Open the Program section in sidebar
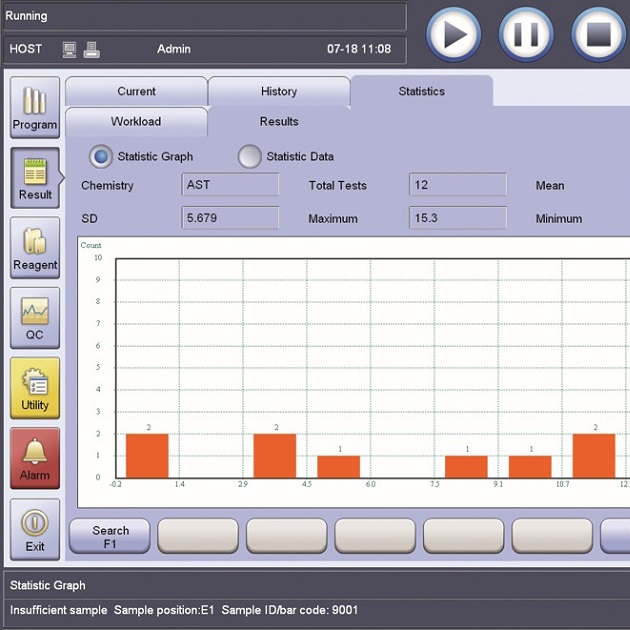The height and width of the screenshot is (630, 630). 35,108
